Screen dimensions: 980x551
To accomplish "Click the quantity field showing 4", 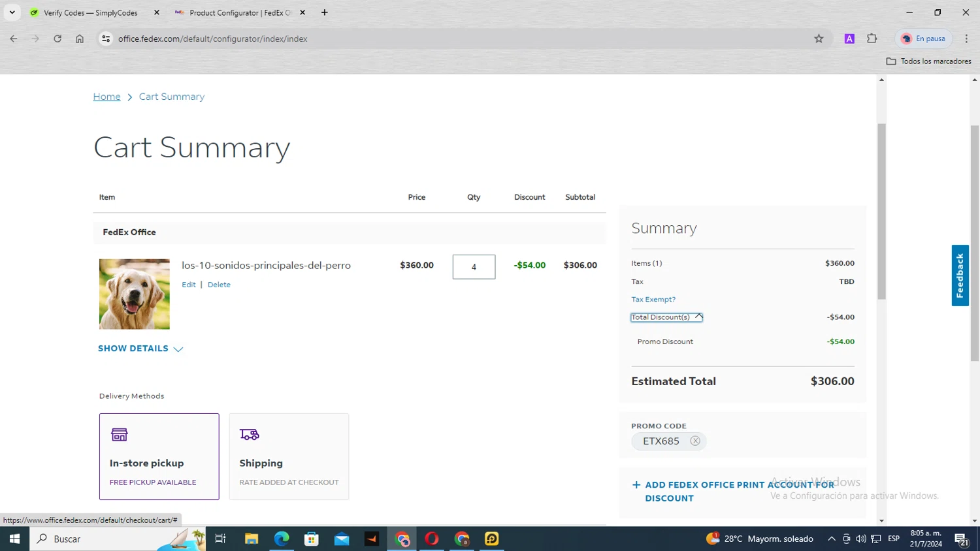I will click(x=474, y=266).
